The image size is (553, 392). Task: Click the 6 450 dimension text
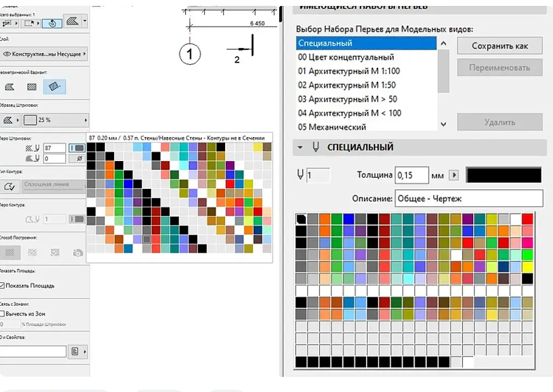[x=257, y=23]
